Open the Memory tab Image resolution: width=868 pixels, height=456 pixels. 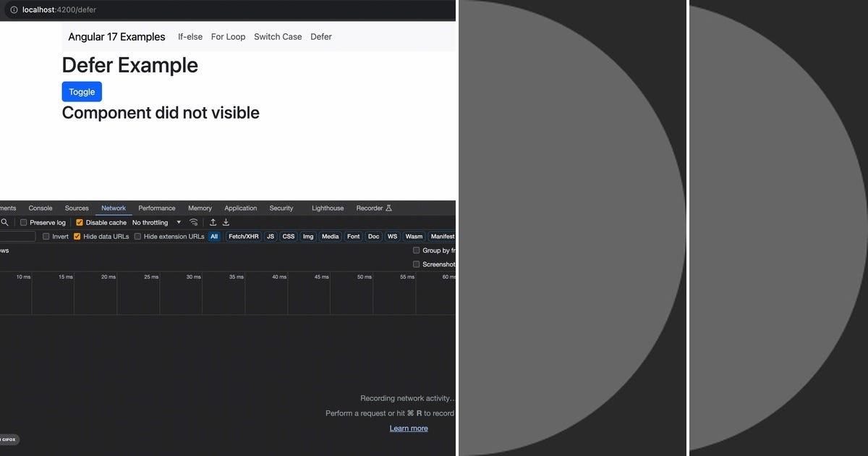tap(200, 208)
